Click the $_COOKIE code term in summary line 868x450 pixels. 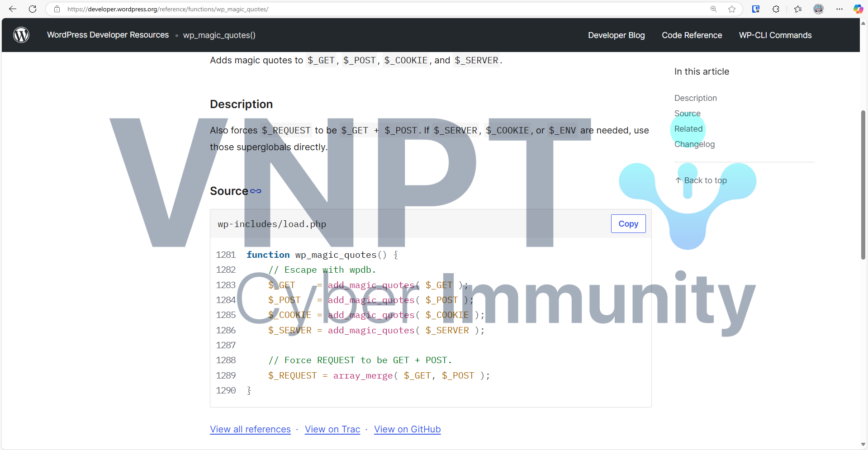pos(406,61)
